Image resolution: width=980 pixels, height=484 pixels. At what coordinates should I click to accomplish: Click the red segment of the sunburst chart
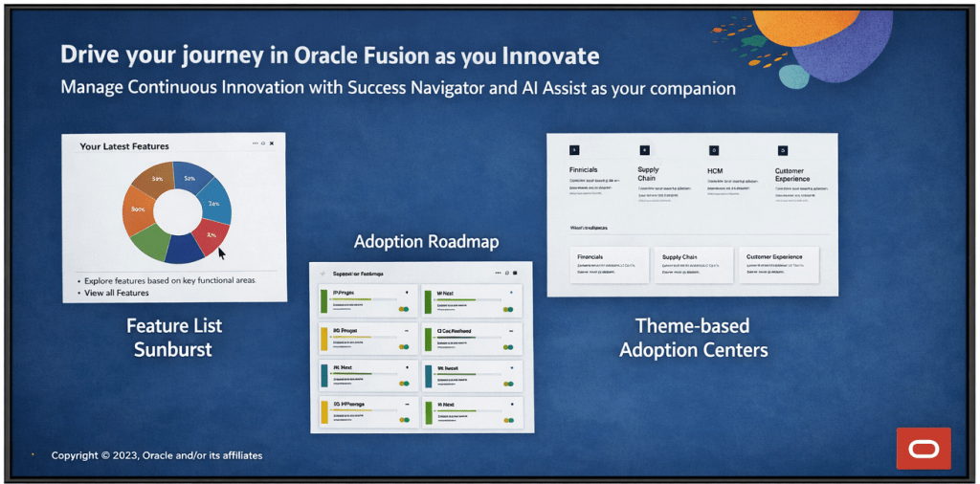[x=210, y=235]
